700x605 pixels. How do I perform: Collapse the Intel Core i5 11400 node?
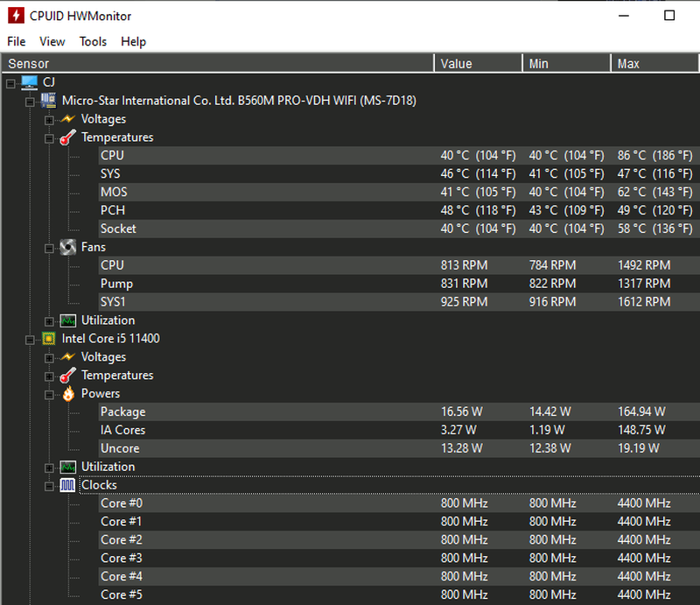(x=30, y=340)
